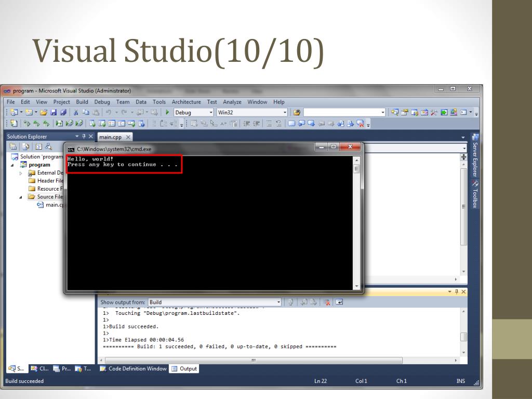Cut selection using the scissors icon
532x399 pixels.
click(x=76, y=112)
